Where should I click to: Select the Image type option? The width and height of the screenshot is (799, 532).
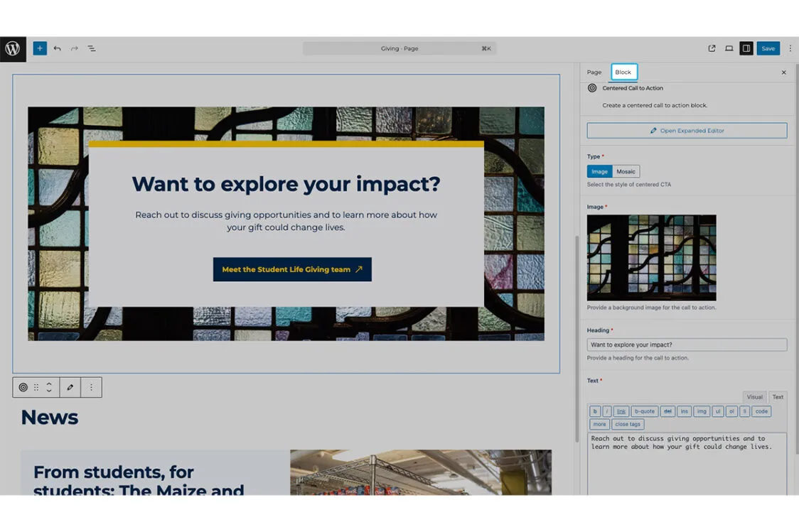[599, 172]
